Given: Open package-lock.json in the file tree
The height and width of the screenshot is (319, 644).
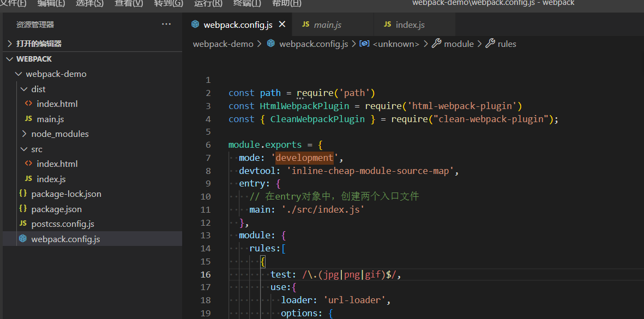Looking at the screenshot, I should tap(92, 194).
